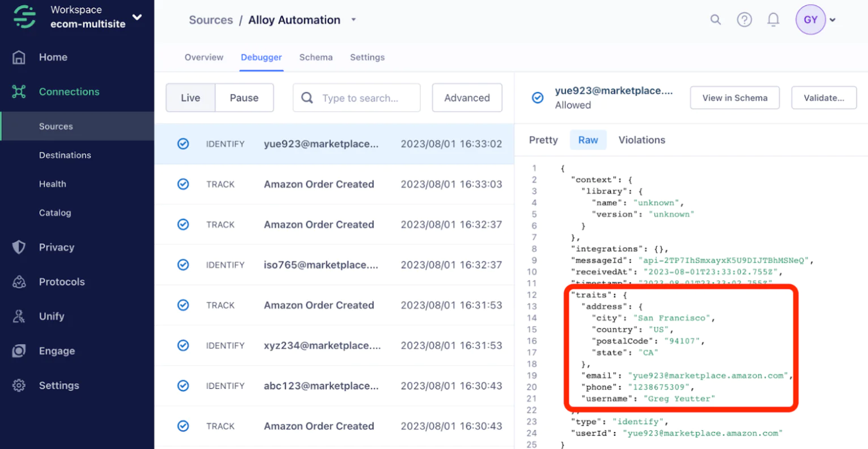
Task: Pause the live debugger stream
Action: click(x=244, y=98)
